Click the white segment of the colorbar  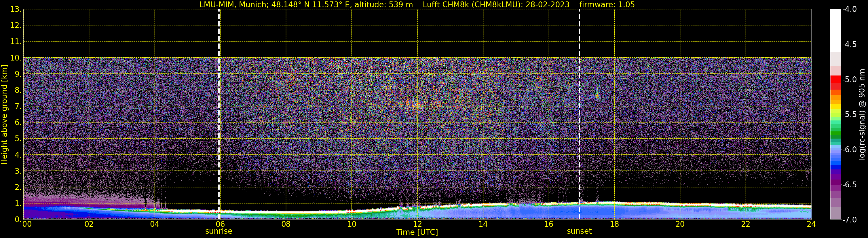coord(835,30)
